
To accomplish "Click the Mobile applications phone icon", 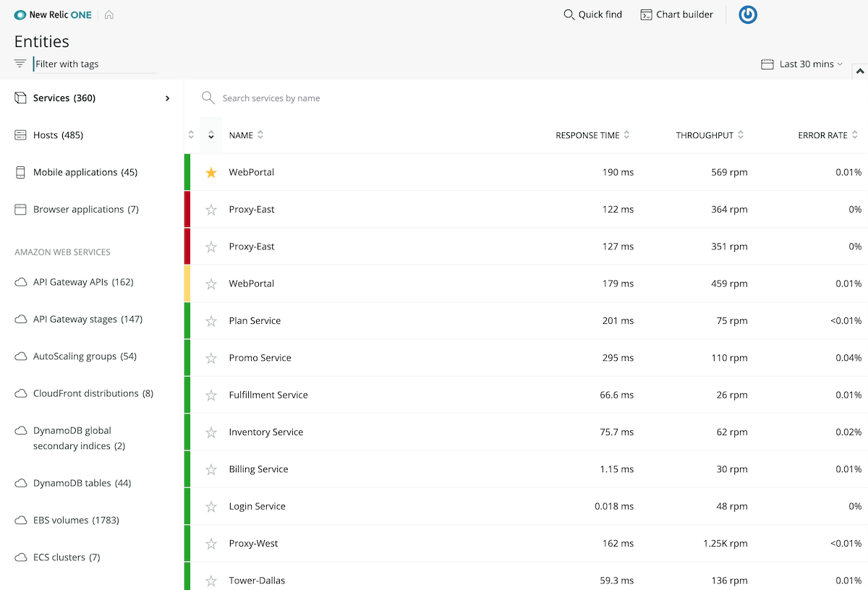I will (20, 172).
